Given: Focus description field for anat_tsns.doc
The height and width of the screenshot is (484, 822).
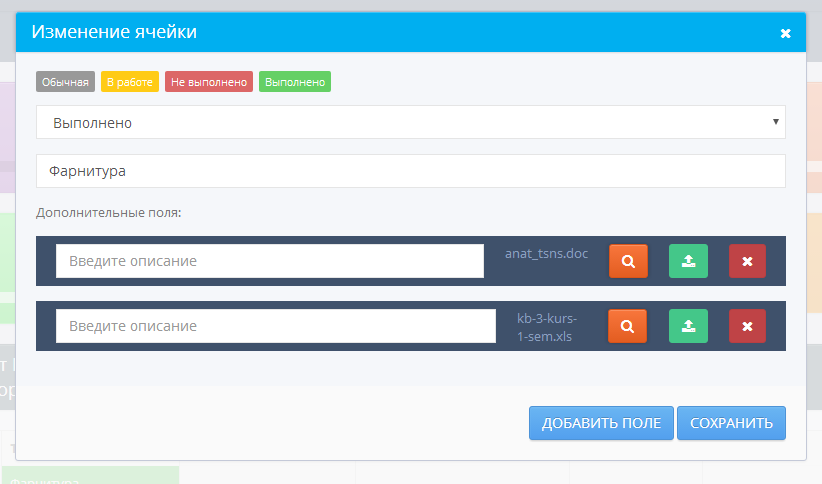Looking at the screenshot, I should 269,261.
